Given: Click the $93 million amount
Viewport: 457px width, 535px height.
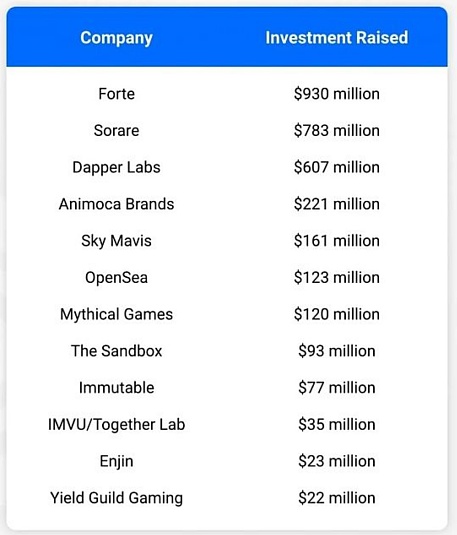Looking at the screenshot, I should pos(337,351).
